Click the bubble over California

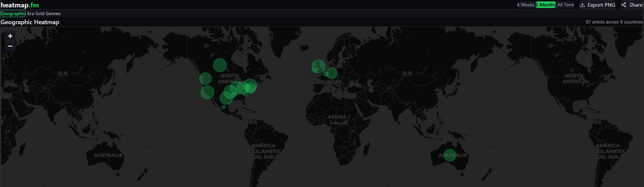[x=207, y=92]
